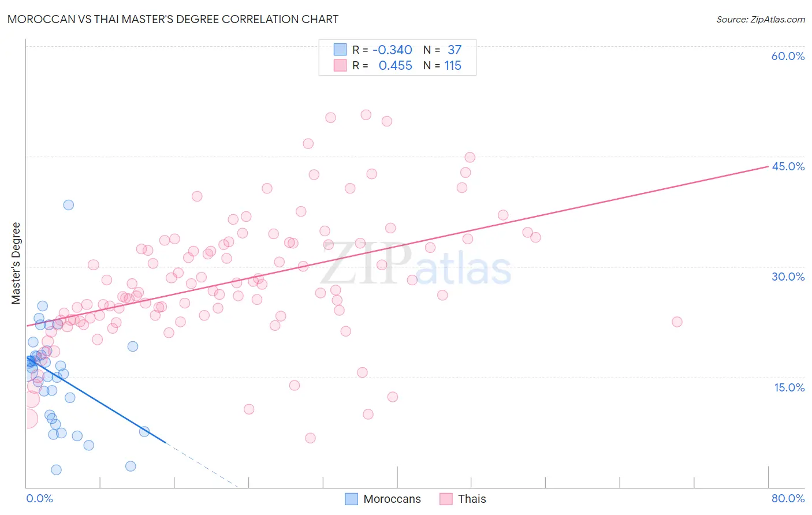The width and height of the screenshot is (812, 515).
Task: Click the 15.0% y-axis label
Action: coord(789,387)
